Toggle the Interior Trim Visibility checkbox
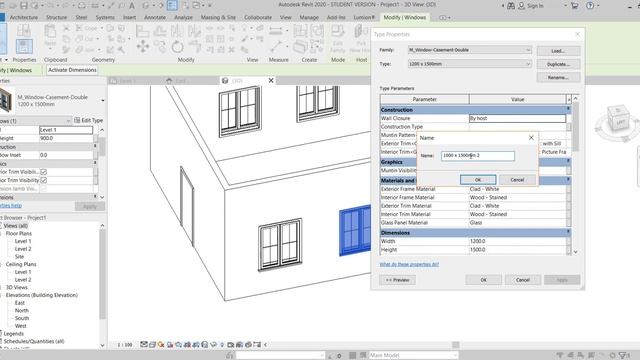 (44, 180)
